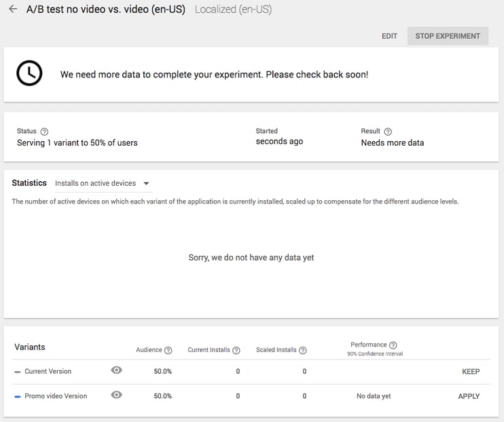Click the Variants section heading

click(x=30, y=347)
